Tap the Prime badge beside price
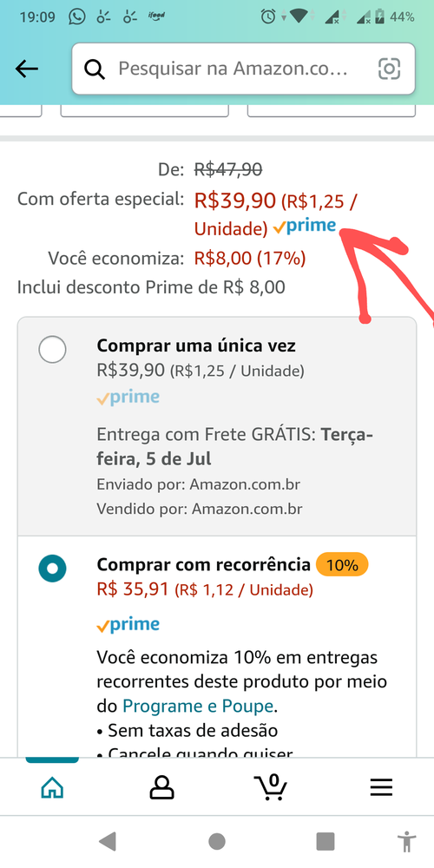Viewport: 434px width, 868px height. [305, 226]
